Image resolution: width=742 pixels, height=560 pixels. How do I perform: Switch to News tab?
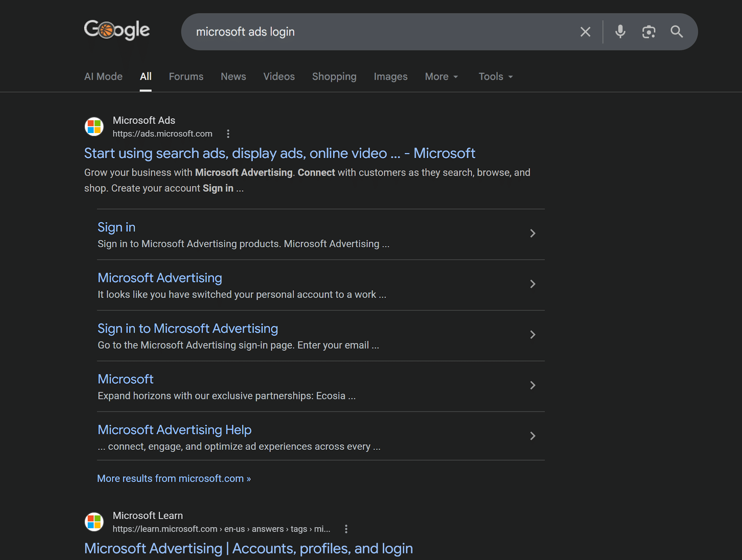coord(233,76)
